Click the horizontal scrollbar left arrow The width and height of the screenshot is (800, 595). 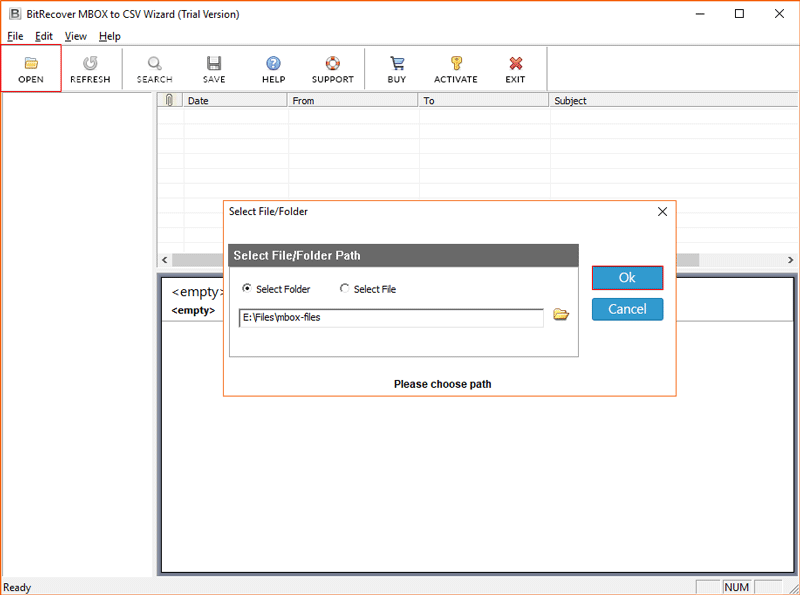coord(164,260)
